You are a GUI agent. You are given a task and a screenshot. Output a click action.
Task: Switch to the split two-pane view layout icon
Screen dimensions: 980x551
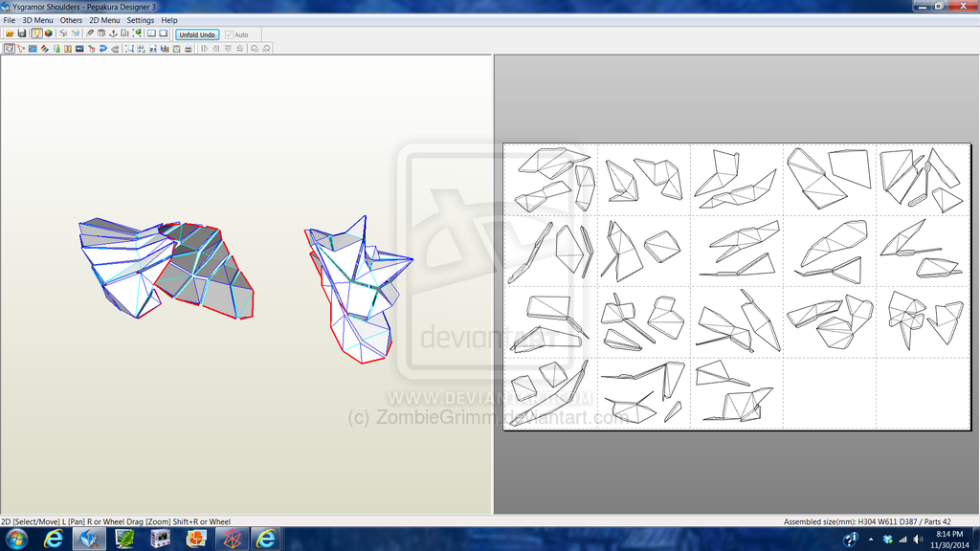tap(152, 33)
